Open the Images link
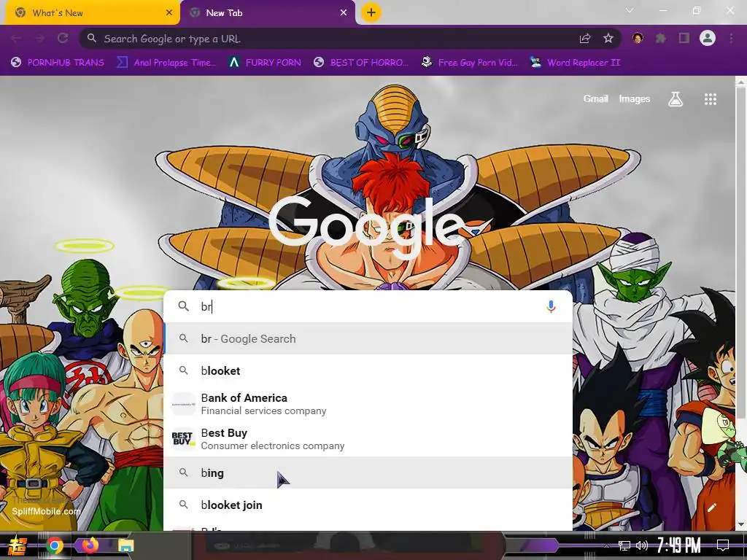The height and width of the screenshot is (560, 747). pos(634,98)
